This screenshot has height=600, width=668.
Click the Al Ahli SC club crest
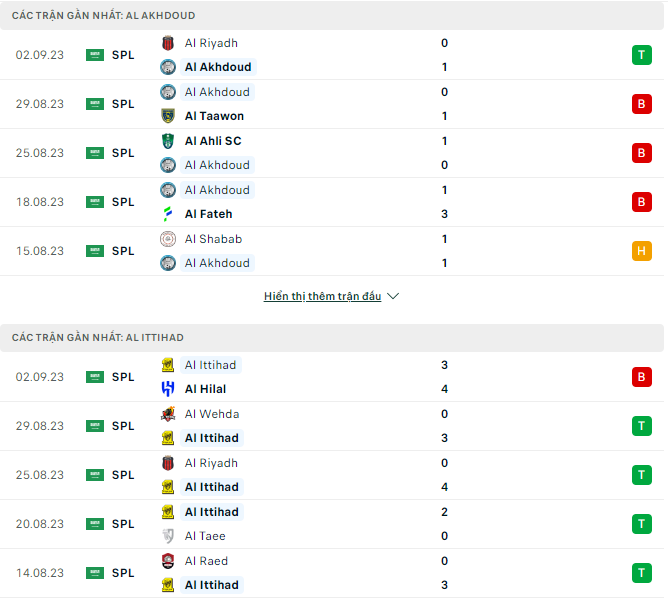click(x=168, y=141)
